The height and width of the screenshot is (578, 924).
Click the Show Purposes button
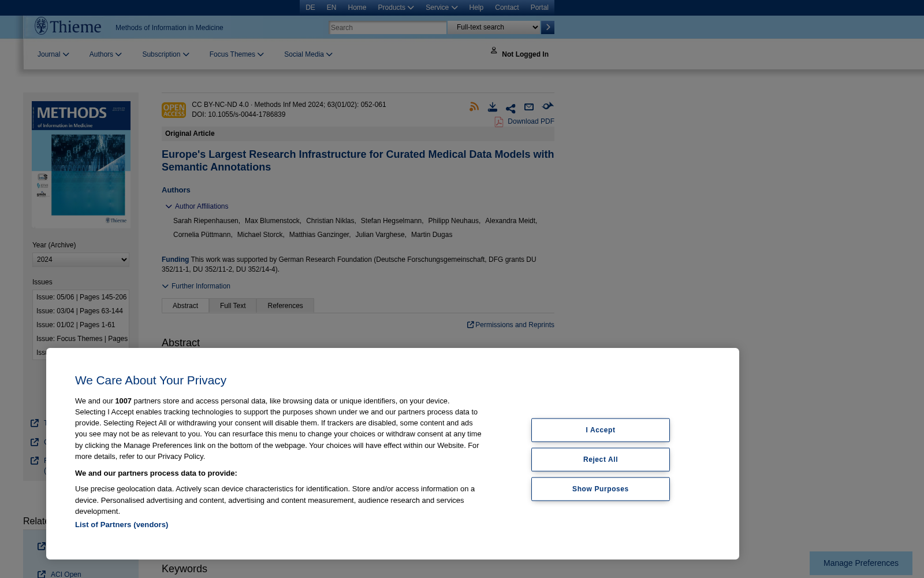point(601,489)
